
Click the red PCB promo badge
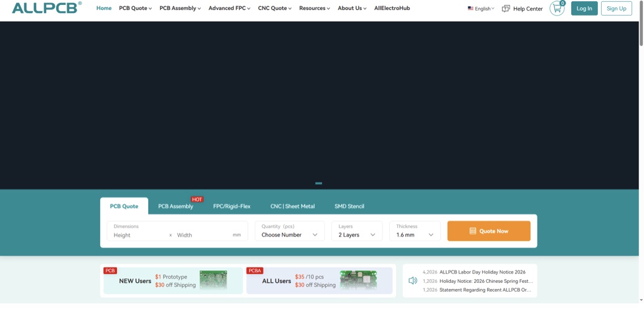tap(110, 270)
